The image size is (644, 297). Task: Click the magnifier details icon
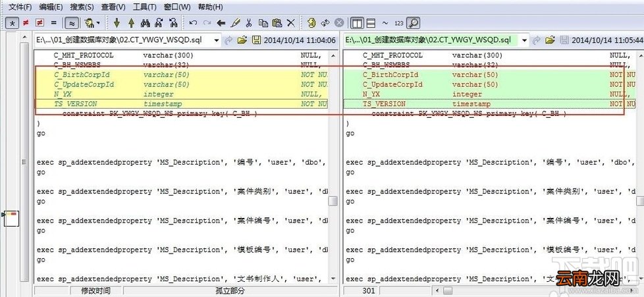413,23
